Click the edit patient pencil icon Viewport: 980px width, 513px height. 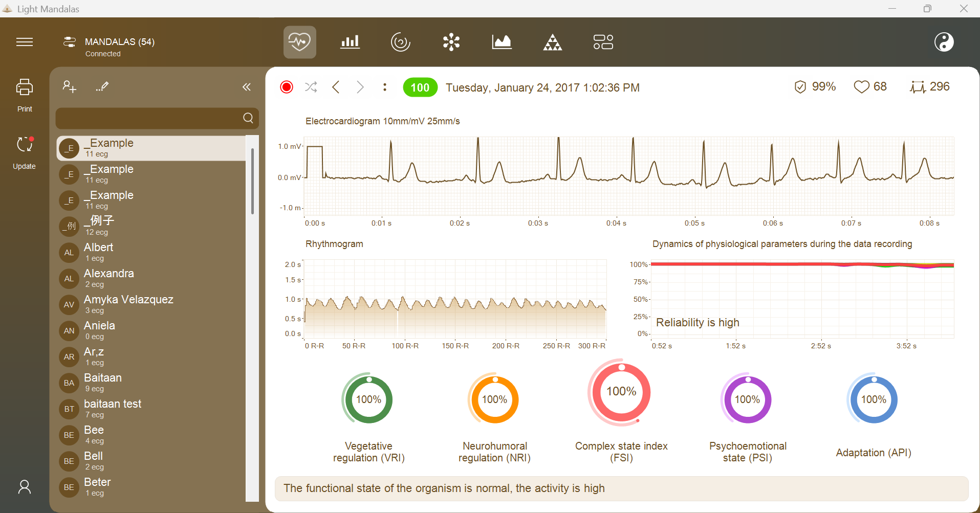[x=102, y=86]
